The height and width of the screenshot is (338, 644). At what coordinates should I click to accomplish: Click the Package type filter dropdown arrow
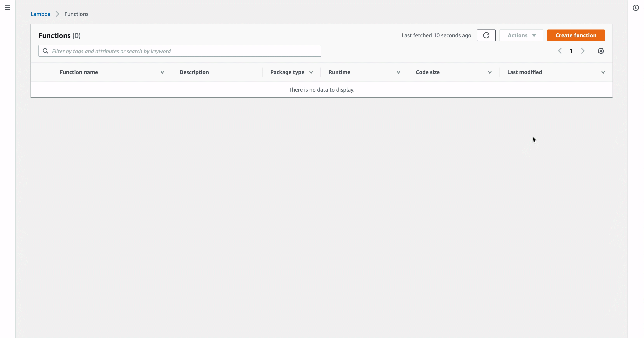(x=311, y=72)
